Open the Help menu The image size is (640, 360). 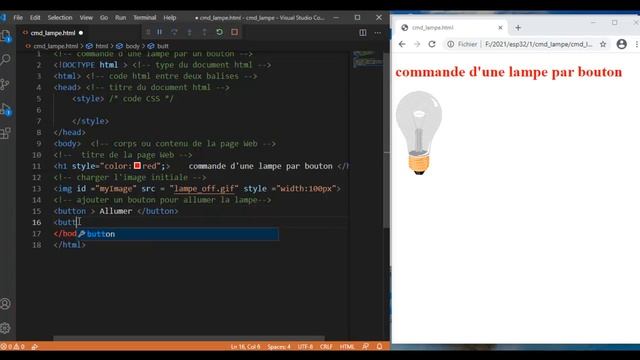point(170,18)
